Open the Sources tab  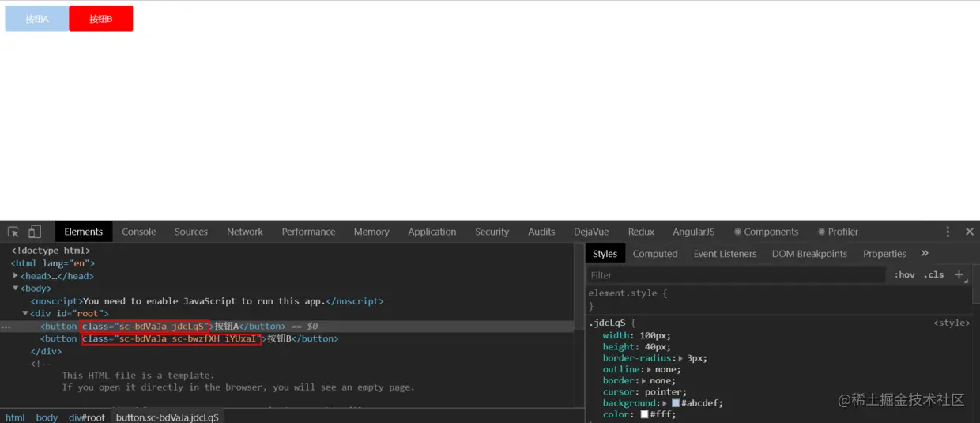pyautogui.click(x=191, y=232)
